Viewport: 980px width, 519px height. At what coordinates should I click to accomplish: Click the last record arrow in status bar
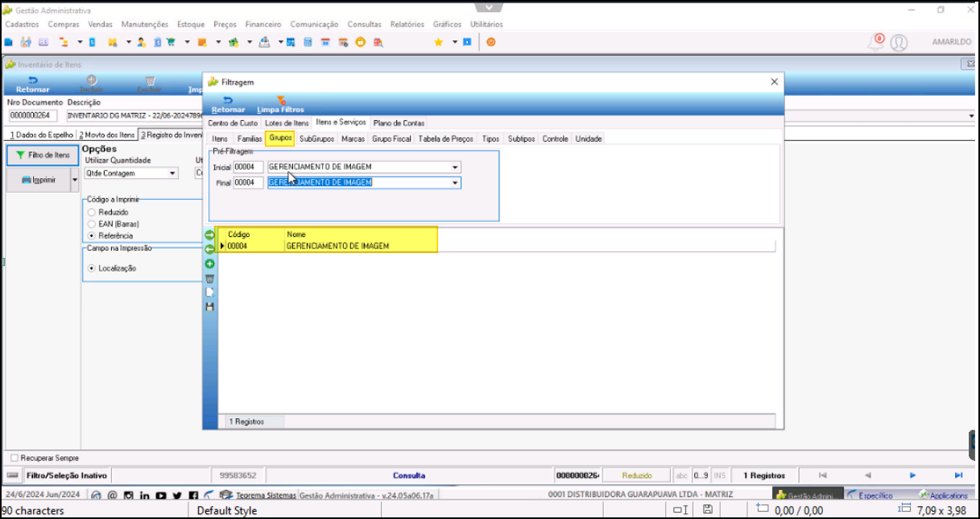coord(958,475)
